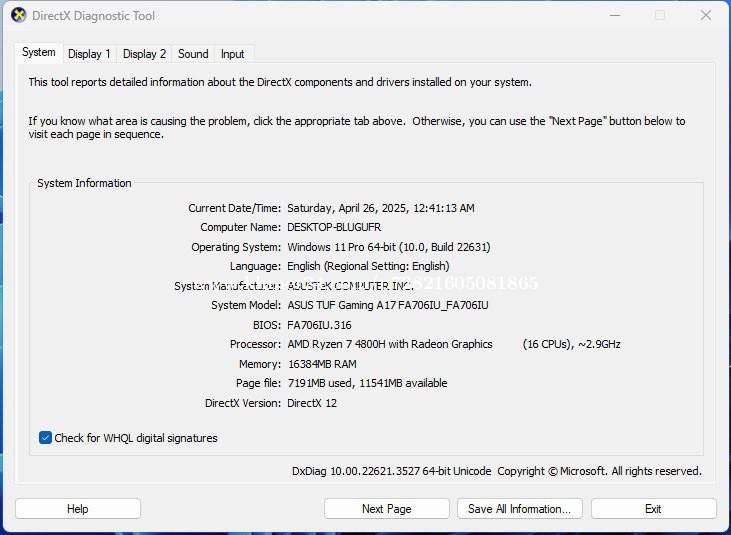The height and width of the screenshot is (535, 731).
Task: Click the DxDiag version copyright text
Action: (x=496, y=471)
